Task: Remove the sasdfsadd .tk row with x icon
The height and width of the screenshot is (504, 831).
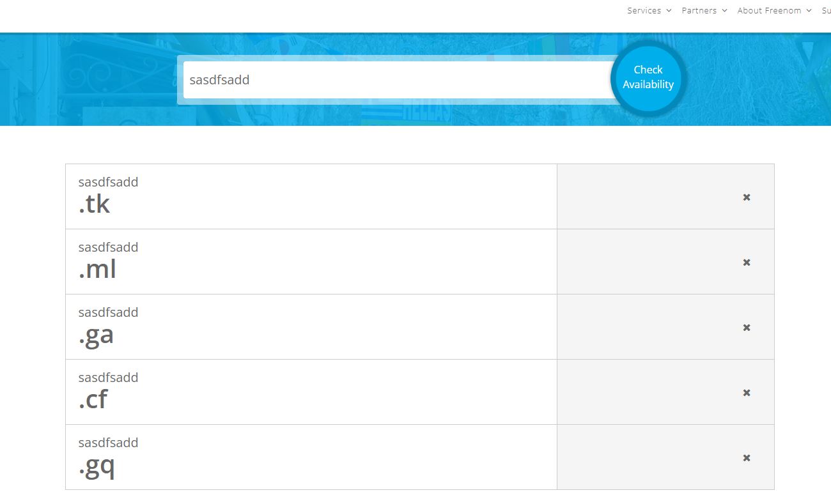Action: pos(746,197)
